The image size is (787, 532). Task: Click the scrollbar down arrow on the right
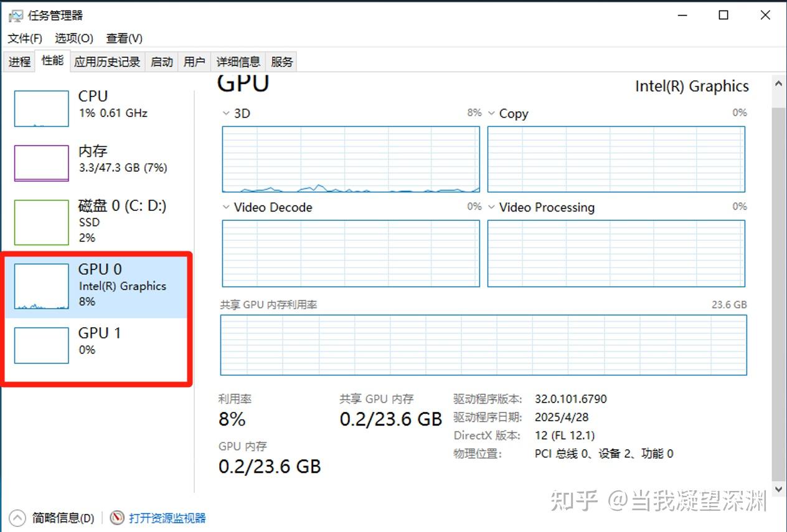778,489
